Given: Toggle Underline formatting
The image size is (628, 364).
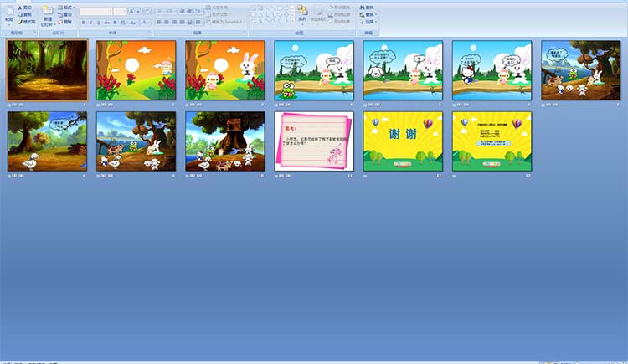Looking at the screenshot, I should point(99,23).
